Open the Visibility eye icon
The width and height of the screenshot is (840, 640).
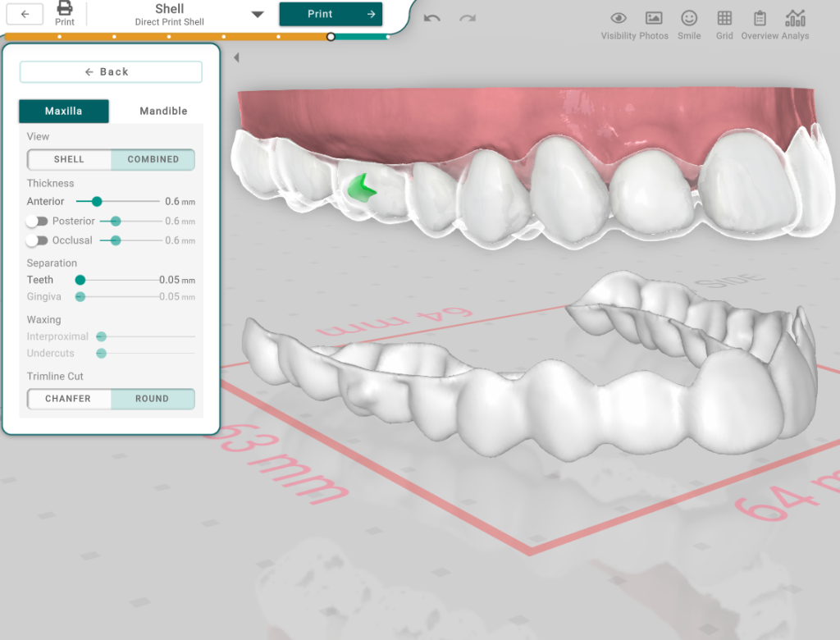pyautogui.click(x=619, y=18)
